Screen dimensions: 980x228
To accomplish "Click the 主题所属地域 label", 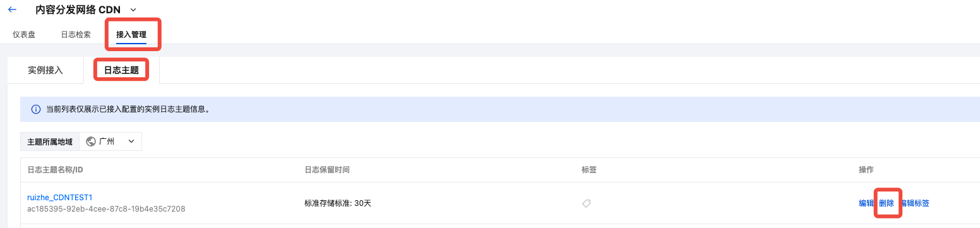I will (x=50, y=141).
